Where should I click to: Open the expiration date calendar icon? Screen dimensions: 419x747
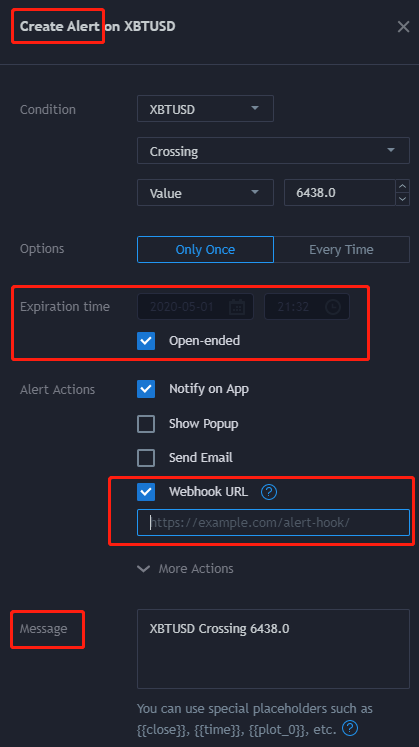pyautogui.click(x=237, y=307)
